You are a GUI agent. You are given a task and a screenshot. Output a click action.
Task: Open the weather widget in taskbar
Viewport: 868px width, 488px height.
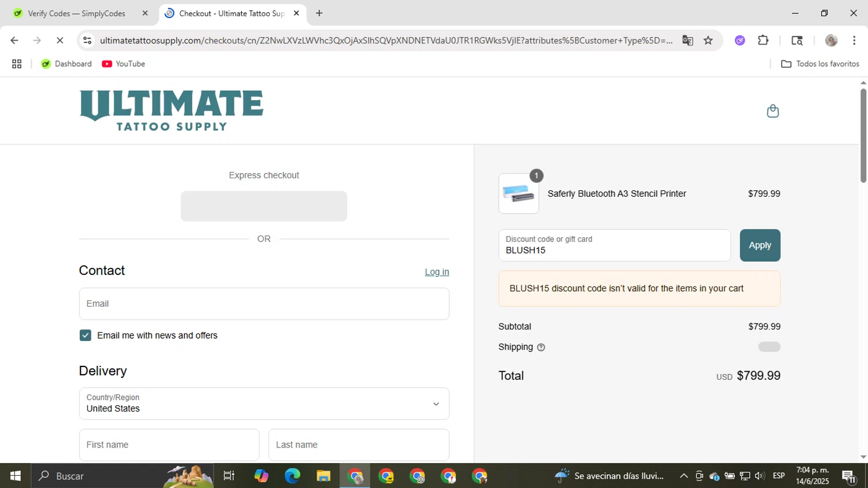point(609,476)
